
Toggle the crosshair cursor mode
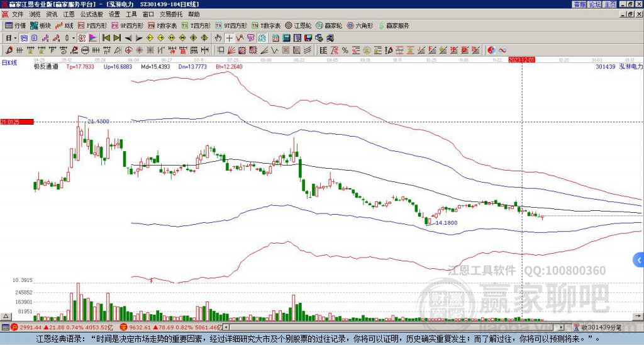(x=229, y=38)
